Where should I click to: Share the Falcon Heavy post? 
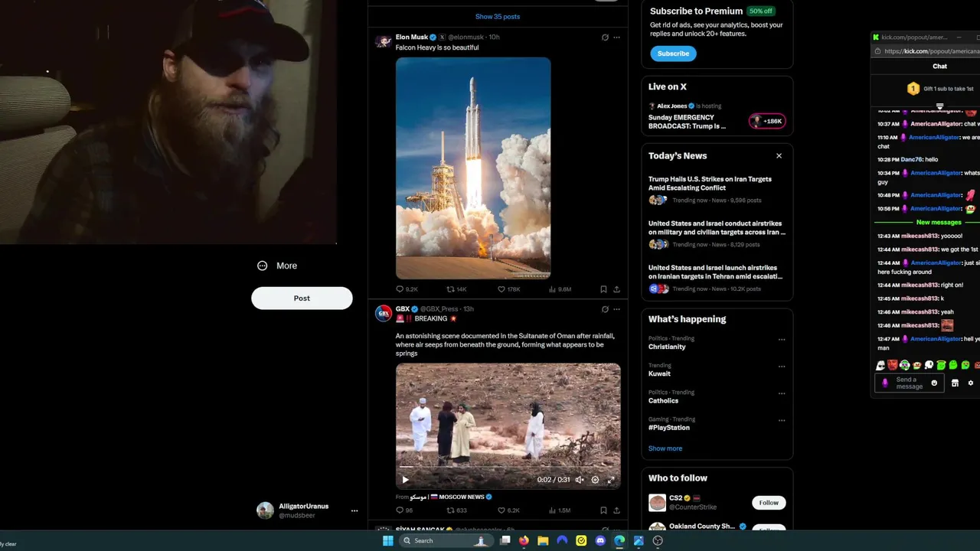coord(616,289)
